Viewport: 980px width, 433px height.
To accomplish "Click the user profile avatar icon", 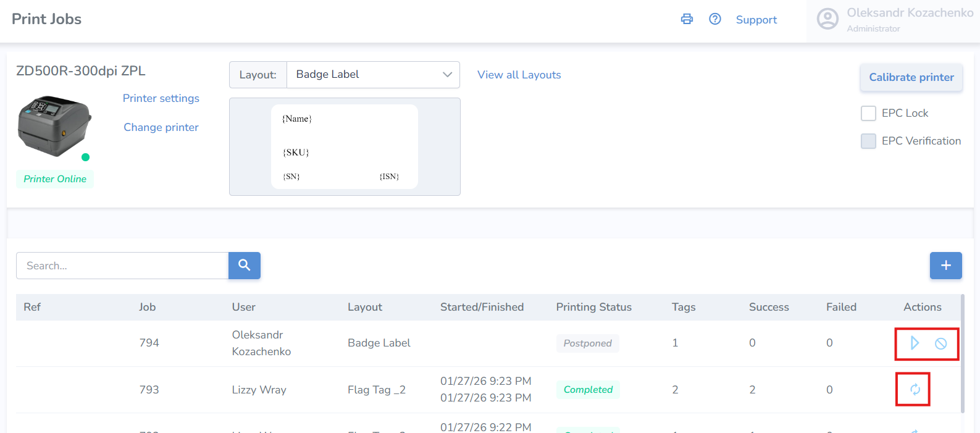I will point(827,19).
